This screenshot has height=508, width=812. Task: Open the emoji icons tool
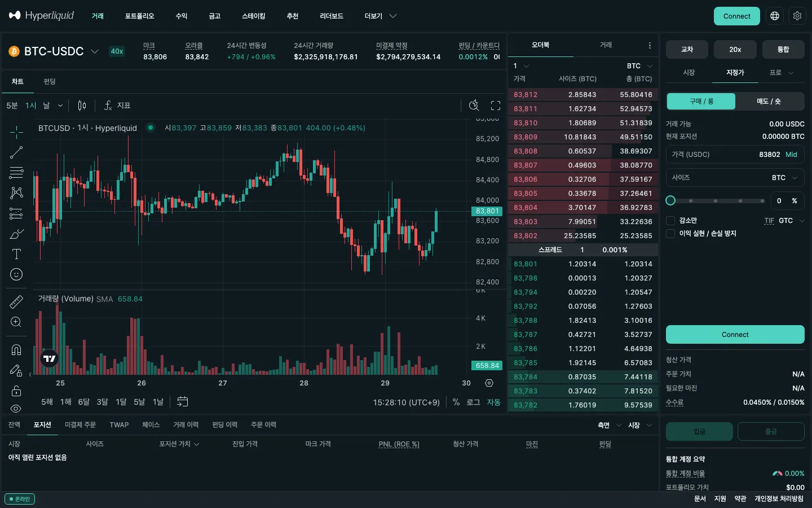(16, 274)
